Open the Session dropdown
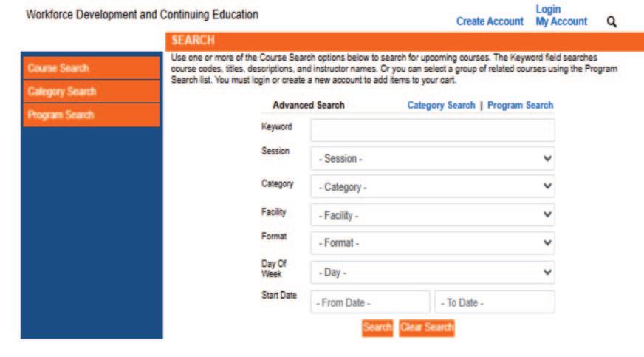Image resolution: width=644 pixels, height=357 pixels. (432, 159)
